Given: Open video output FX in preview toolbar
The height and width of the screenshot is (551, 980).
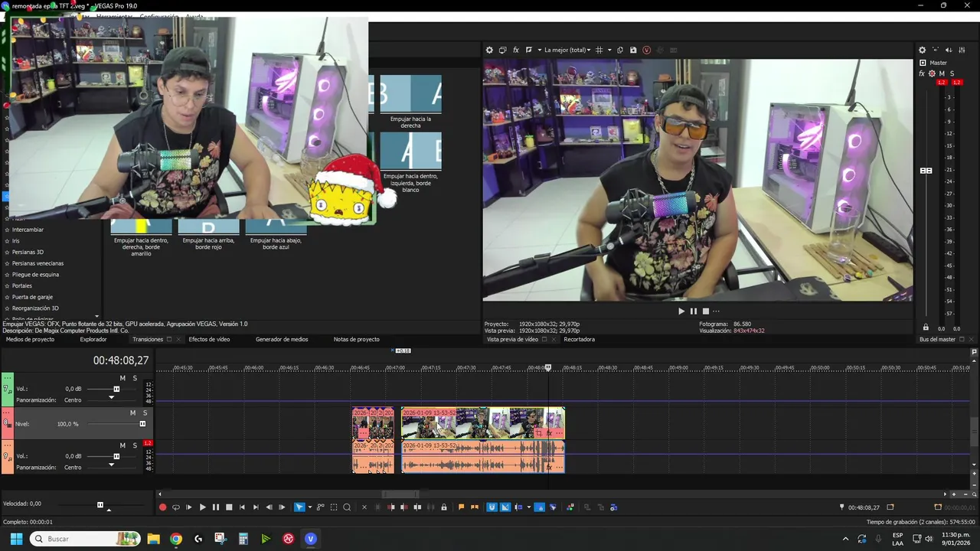Looking at the screenshot, I should 516,50.
